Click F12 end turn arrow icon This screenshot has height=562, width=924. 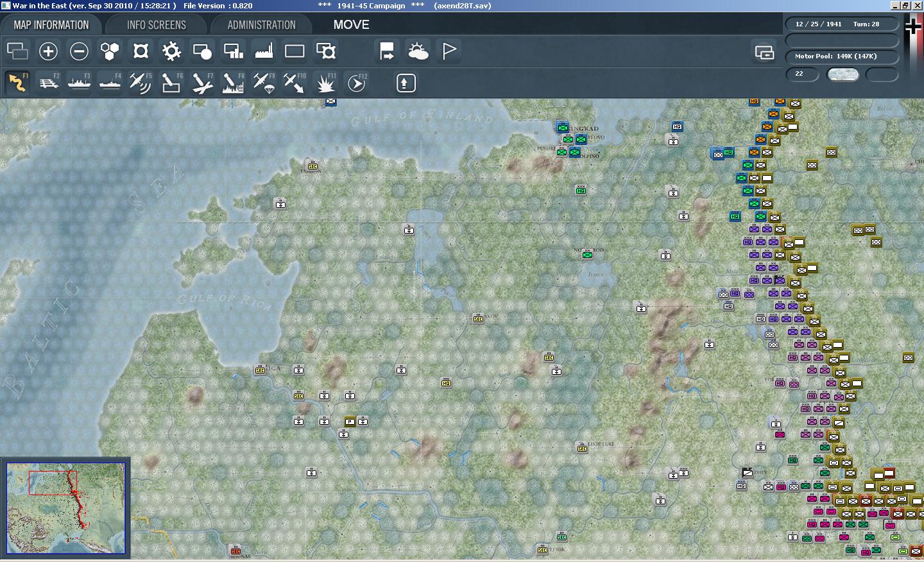tap(357, 83)
